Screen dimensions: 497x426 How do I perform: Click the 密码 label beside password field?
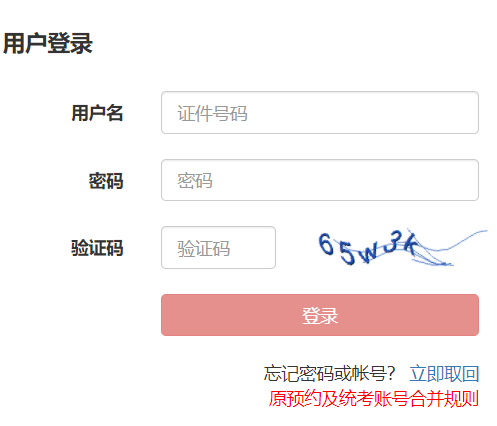pos(106,181)
